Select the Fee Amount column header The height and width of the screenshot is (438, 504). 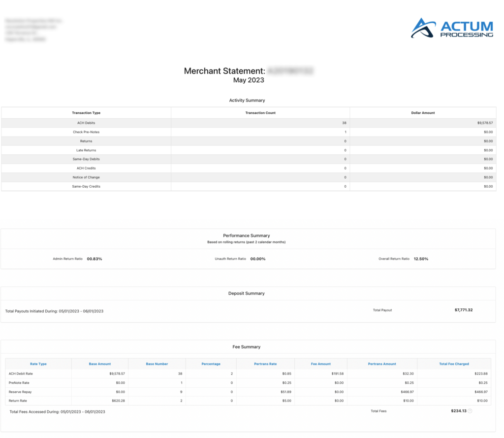pyautogui.click(x=321, y=364)
